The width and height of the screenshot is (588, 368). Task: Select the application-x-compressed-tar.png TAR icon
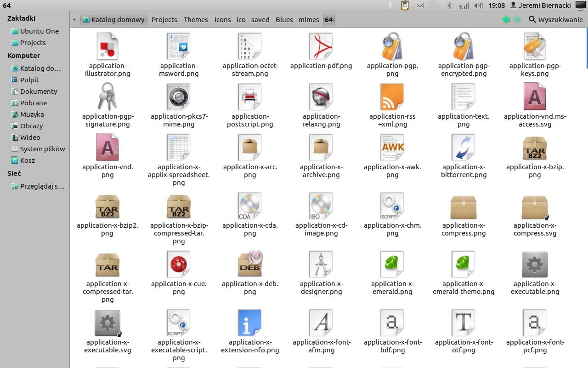point(107,264)
